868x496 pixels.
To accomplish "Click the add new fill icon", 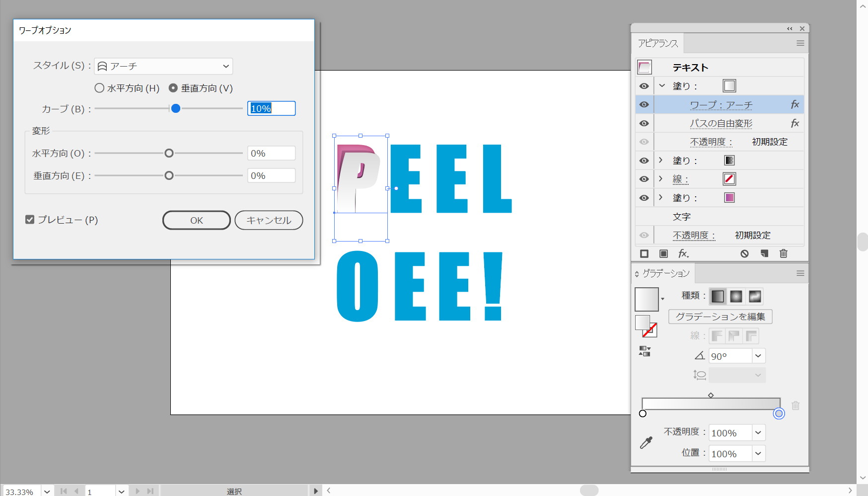I will [663, 254].
